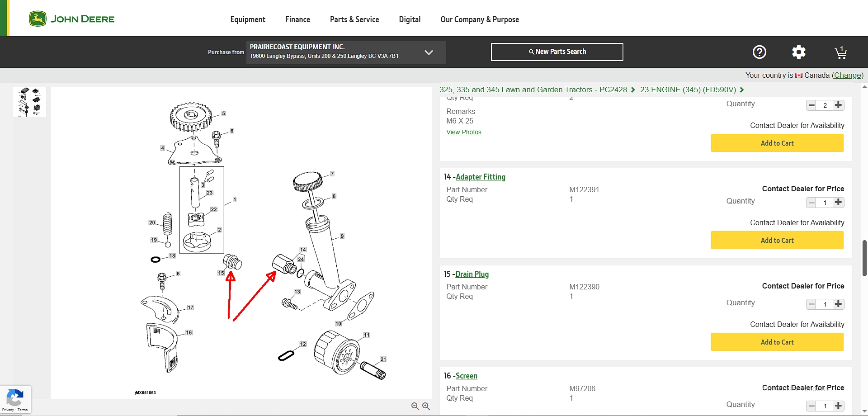Click the Adapter Fitting quantity field
Screen dimensions: 868x416
[825, 203]
